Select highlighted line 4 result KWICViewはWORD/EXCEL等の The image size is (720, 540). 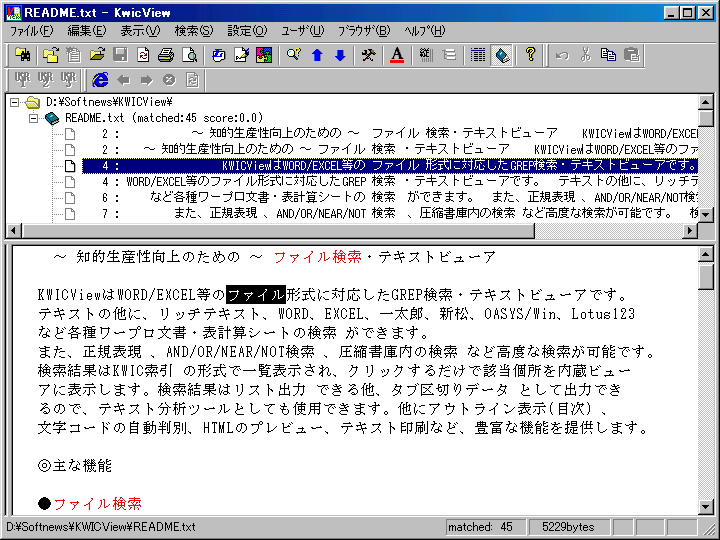point(389,166)
